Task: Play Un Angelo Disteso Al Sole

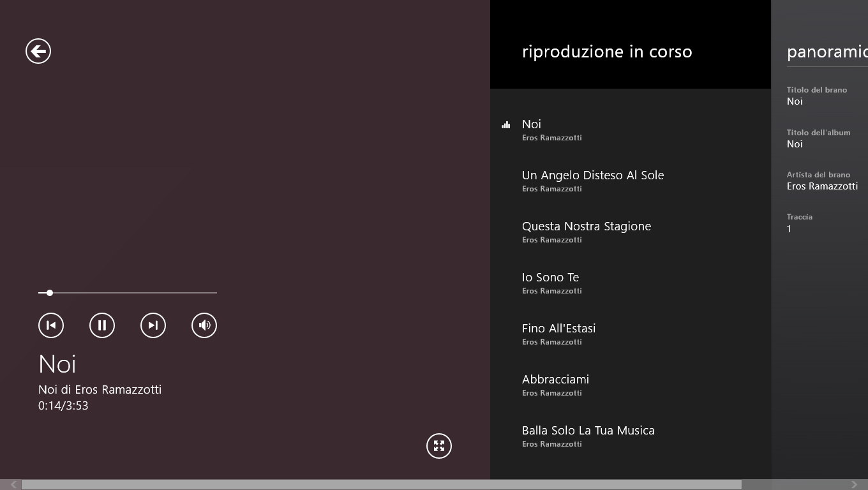Action: (x=631, y=181)
